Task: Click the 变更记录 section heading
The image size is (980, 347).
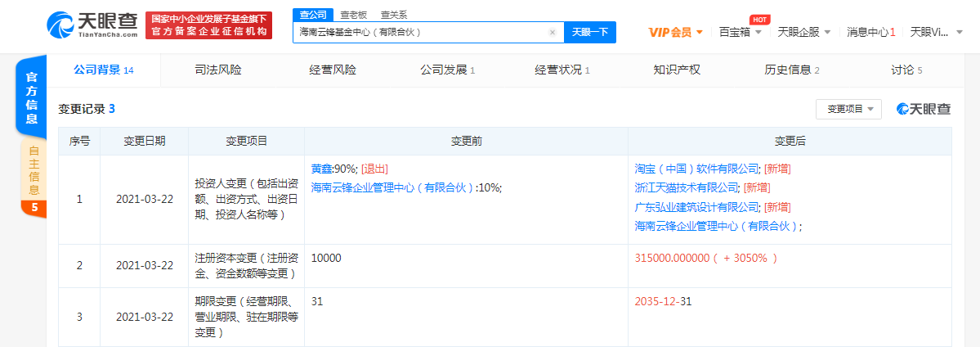Action: point(87,109)
